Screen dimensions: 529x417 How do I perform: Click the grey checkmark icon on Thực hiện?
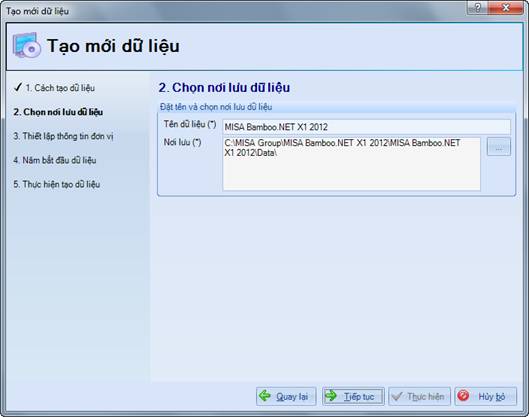(x=397, y=396)
